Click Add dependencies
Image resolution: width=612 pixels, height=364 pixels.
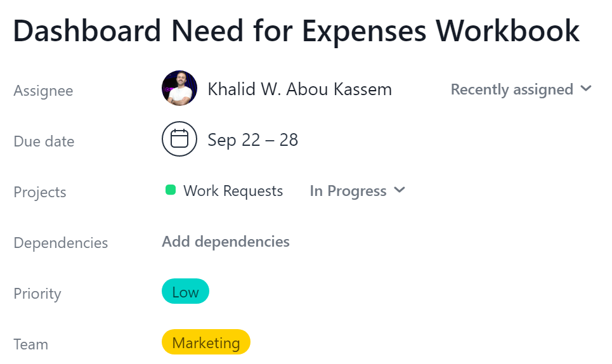pos(226,242)
